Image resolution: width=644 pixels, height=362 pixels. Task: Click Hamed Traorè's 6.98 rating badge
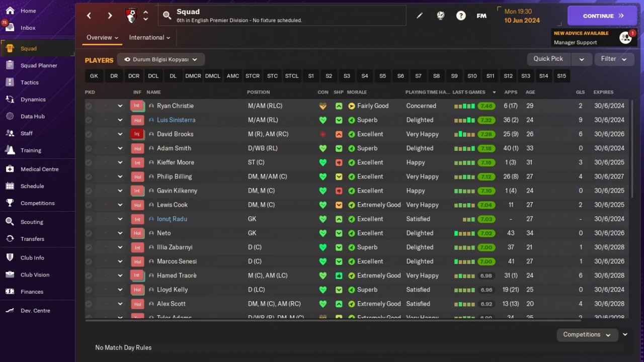pos(487,276)
